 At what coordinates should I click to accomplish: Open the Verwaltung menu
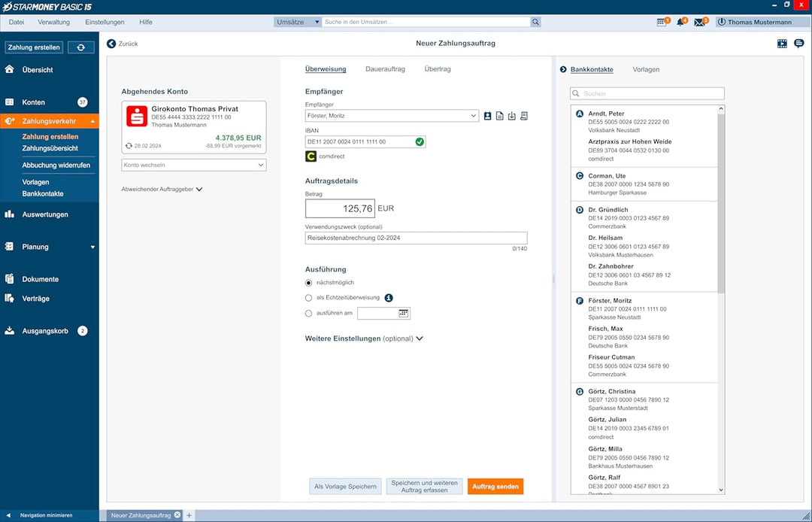(54, 23)
